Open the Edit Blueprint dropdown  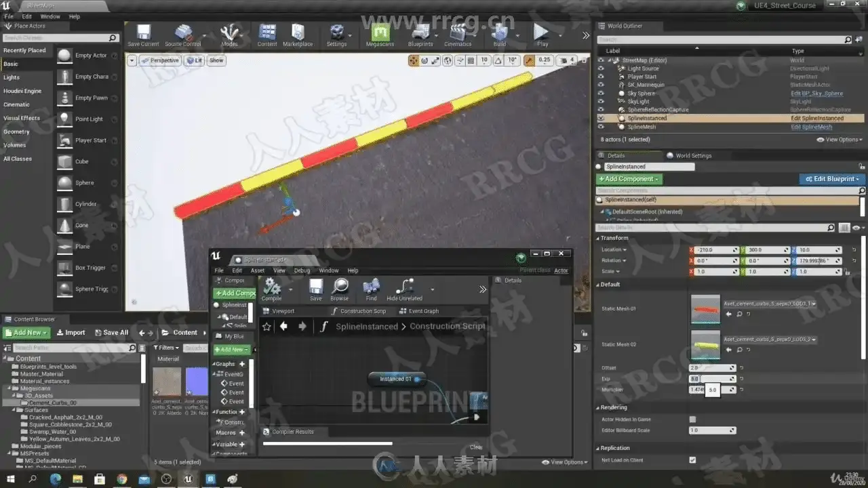click(x=831, y=179)
